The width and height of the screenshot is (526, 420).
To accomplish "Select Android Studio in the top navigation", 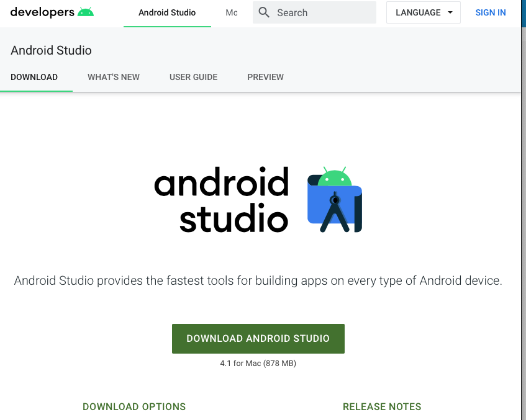I will click(x=166, y=12).
